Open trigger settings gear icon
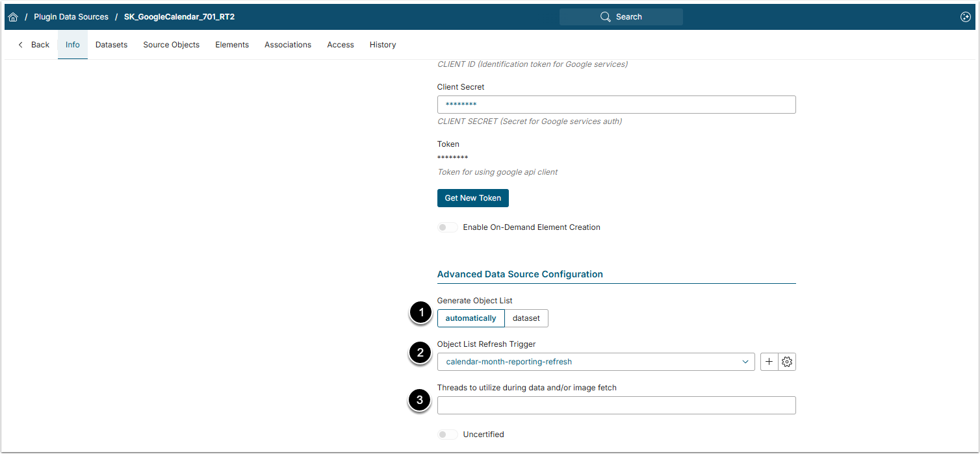Screen dimensions: 980x454 pyautogui.click(x=787, y=362)
